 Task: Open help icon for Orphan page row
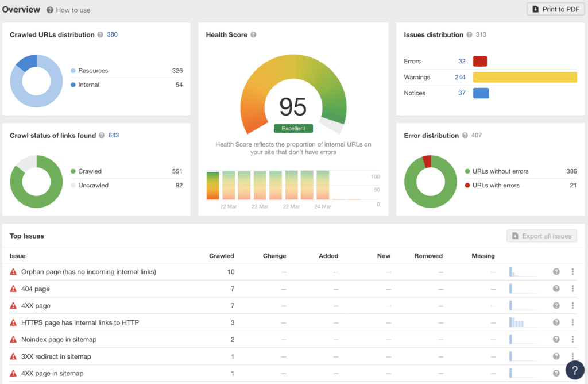pyautogui.click(x=556, y=271)
